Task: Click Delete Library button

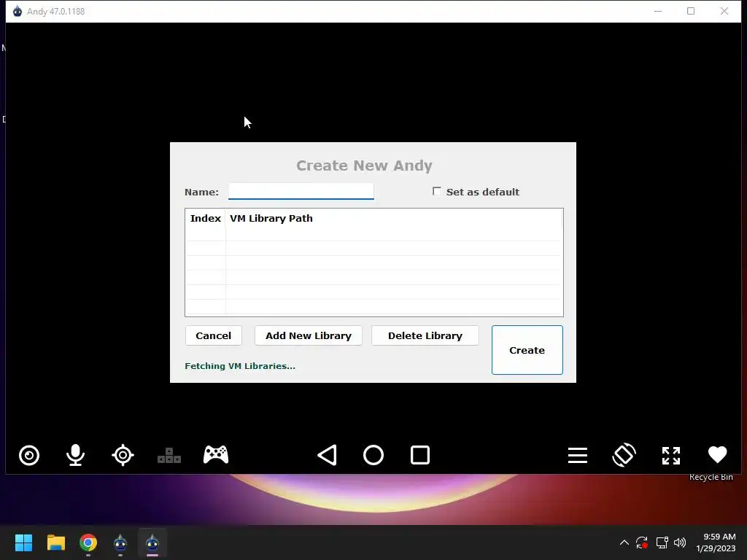Action: 425,335
